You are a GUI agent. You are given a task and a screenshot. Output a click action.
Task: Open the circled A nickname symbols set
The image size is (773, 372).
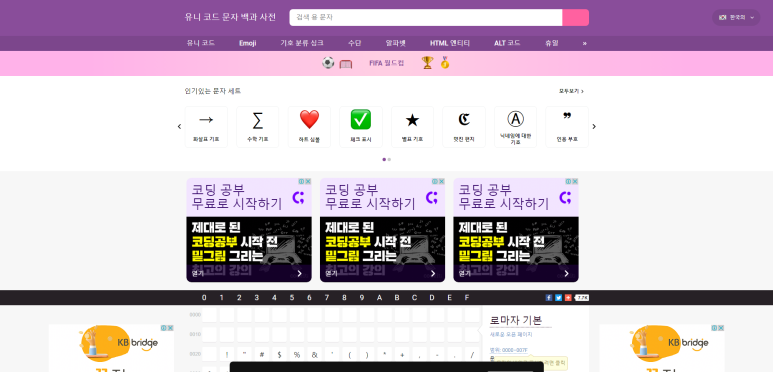click(x=515, y=127)
